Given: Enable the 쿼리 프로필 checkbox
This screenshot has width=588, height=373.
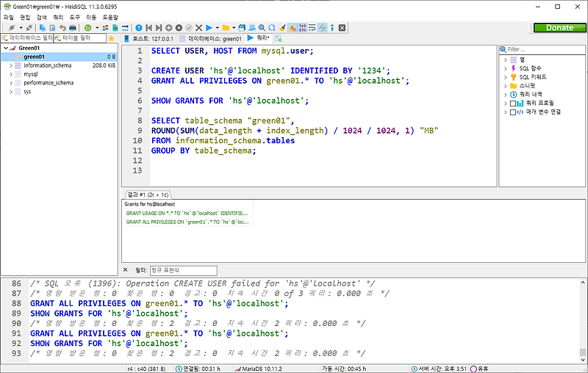Looking at the screenshot, I should tap(513, 104).
